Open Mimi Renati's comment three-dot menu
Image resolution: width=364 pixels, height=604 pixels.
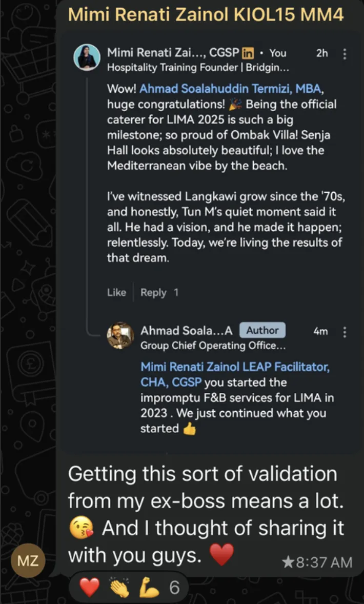point(345,53)
